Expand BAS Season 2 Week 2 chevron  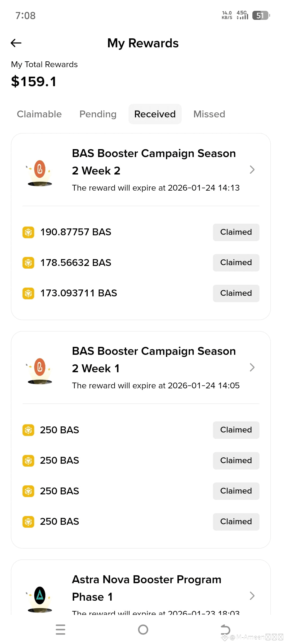click(252, 169)
